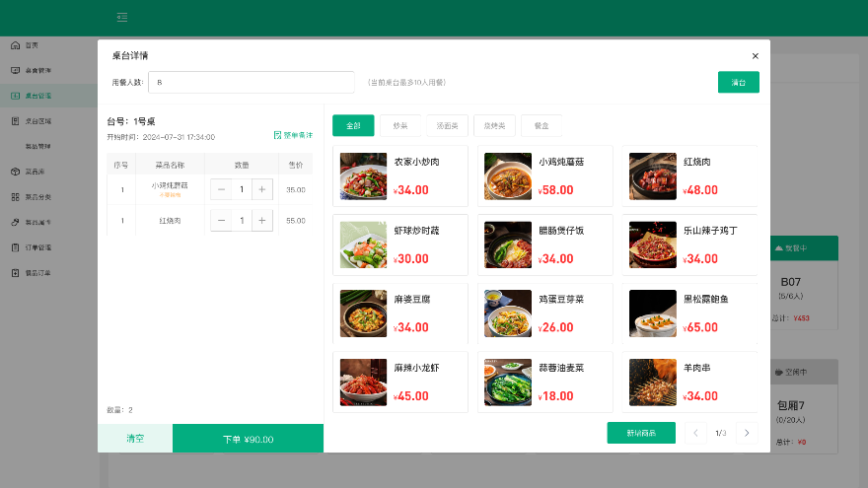Decrease quantity of 小鸡炖蘑菇
868x488 pixels.
[221, 189]
